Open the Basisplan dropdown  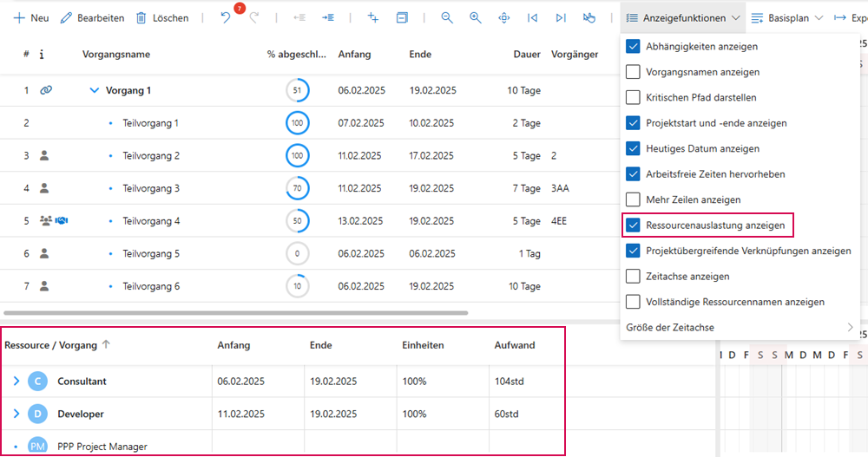point(785,18)
